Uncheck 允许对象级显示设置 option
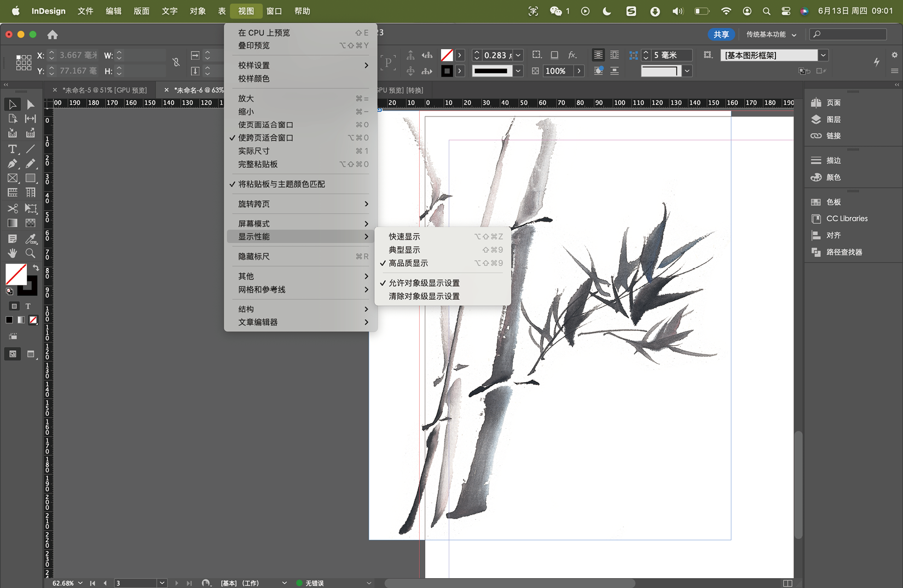 tap(424, 283)
